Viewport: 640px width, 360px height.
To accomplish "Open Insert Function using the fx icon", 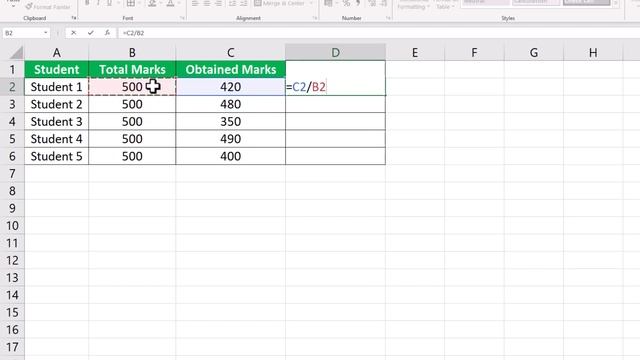I will tap(107, 33).
